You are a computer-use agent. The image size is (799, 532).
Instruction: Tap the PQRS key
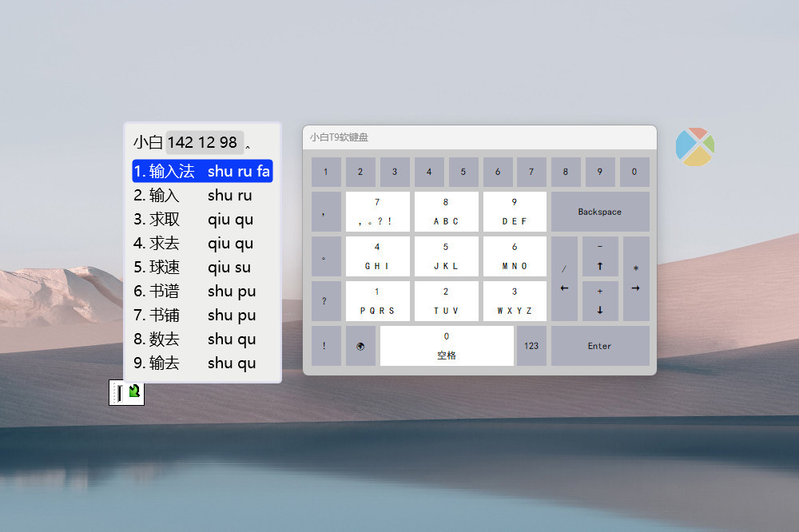tap(377, 301)
